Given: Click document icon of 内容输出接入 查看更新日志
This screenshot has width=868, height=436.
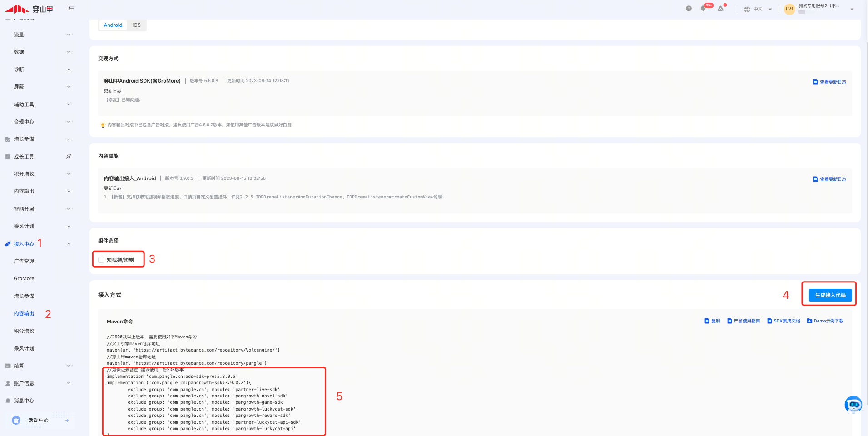Looking at the screenshot, I should tap(815, 179).
